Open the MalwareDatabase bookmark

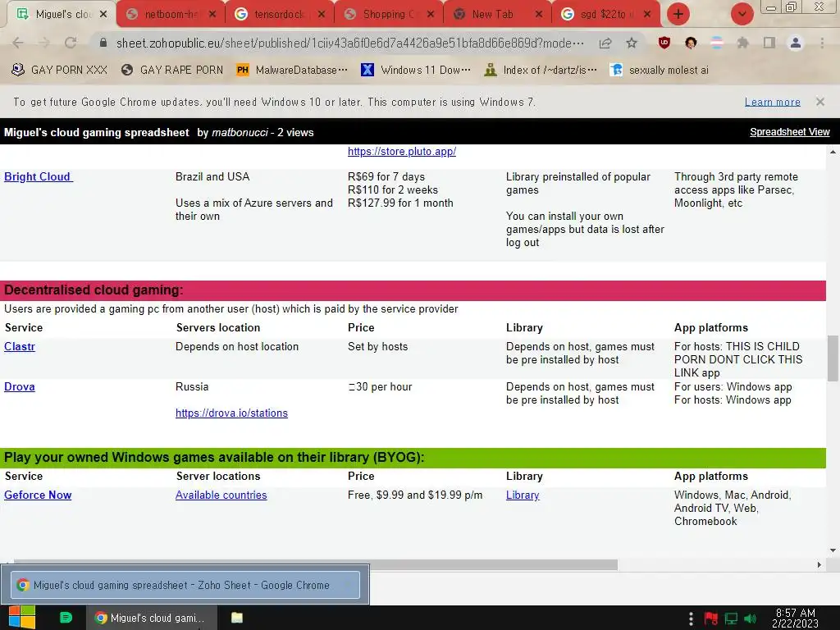coord(292,71)
